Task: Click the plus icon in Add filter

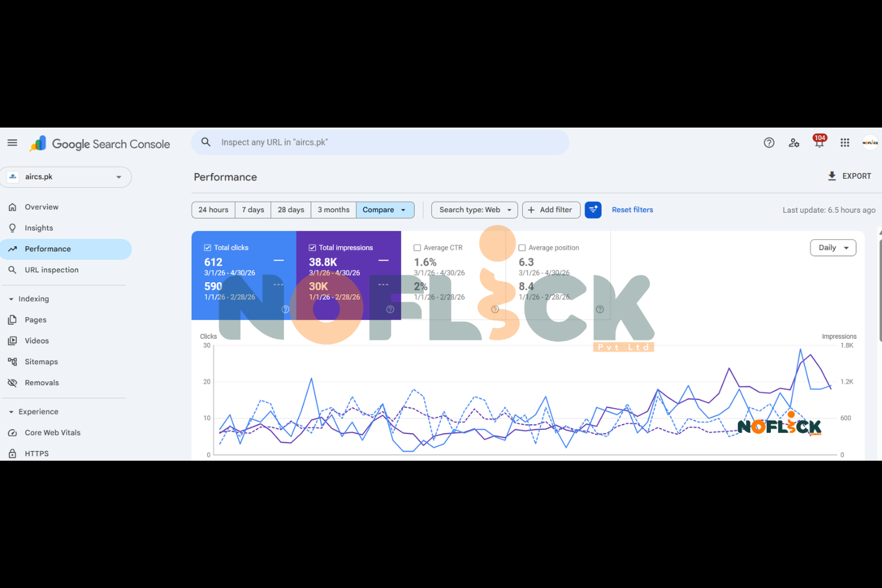Action: (531, 210)
